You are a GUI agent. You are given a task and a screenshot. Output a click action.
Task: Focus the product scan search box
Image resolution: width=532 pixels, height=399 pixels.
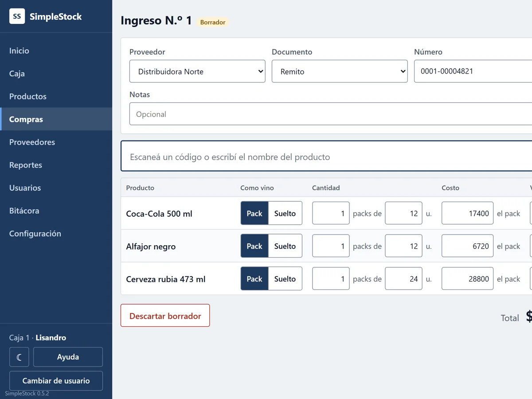pos(326,156)
